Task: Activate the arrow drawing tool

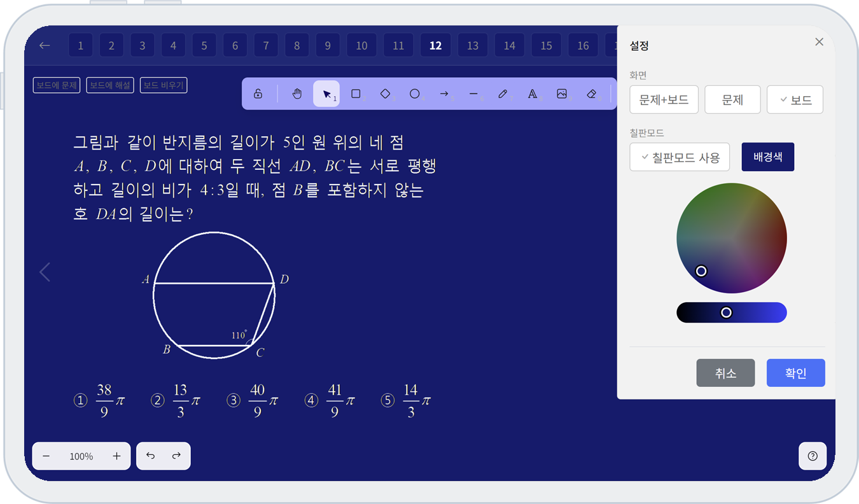Action: click(x=444, y=94)
